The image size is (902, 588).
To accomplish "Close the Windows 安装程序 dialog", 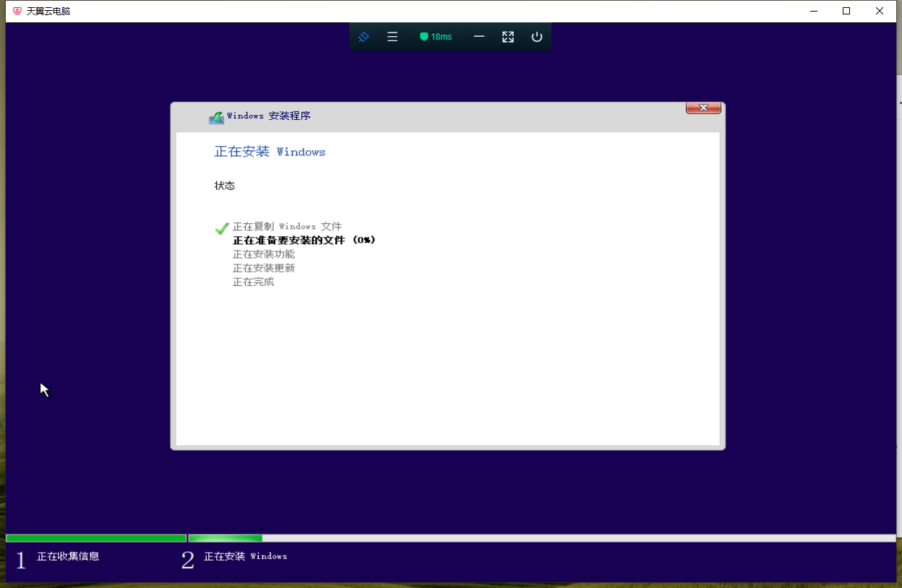I will tap(703, 108).
